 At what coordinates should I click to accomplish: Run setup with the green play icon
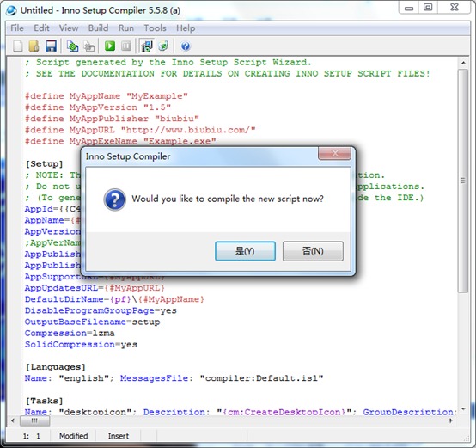[x=110, y=46]
